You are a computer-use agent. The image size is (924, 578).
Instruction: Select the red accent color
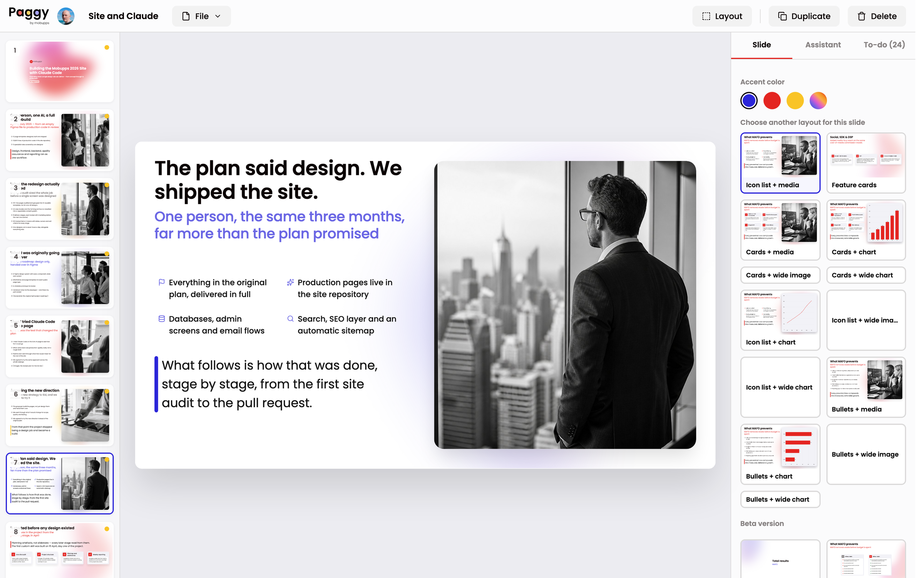pos(772,101)
